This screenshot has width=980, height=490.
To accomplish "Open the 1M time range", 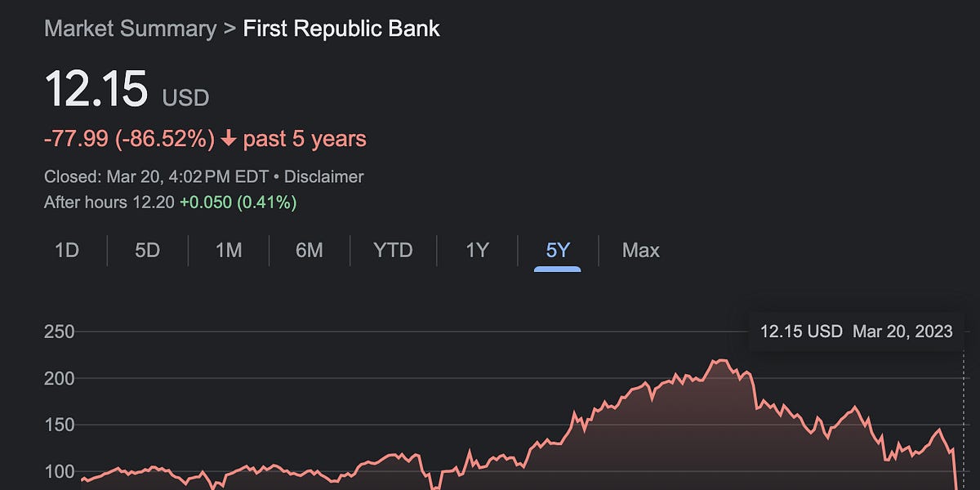I will 229,251.
